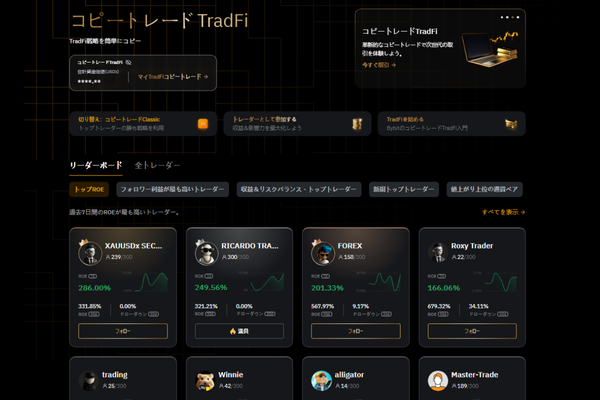Select the リーダーボード tab
Viewport: 600px width, 400px height.
click(x=96, y=165)
